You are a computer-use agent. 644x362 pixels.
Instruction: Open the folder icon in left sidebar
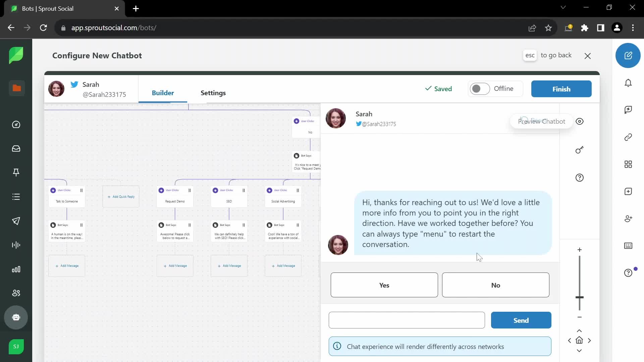pyautogui.click(x=16, y=88)
